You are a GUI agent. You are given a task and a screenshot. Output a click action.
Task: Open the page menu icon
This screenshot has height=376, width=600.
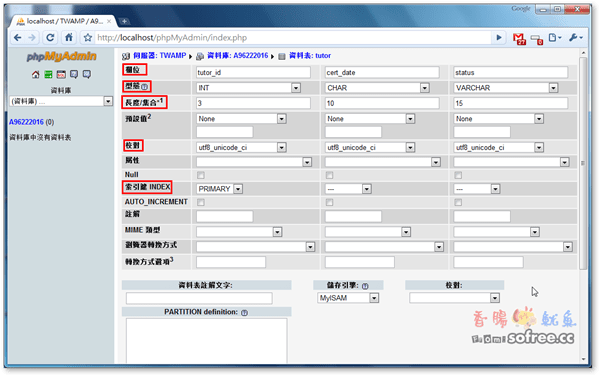[554, 37]
